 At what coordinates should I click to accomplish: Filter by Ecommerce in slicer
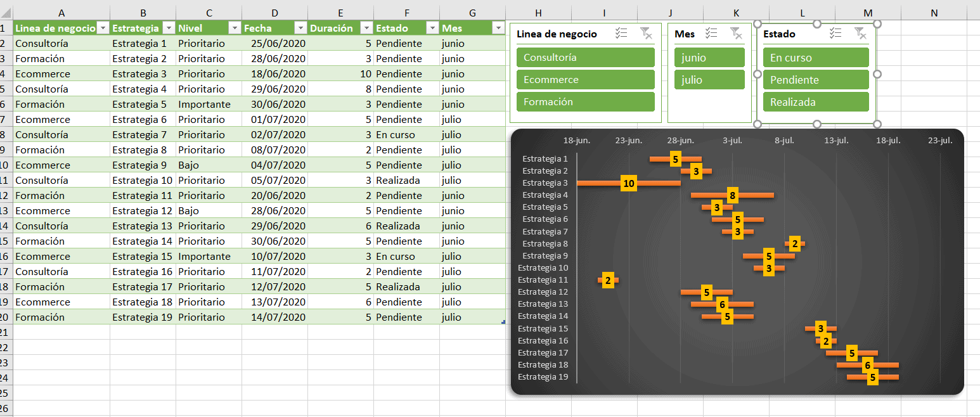(x=586, y=79)
